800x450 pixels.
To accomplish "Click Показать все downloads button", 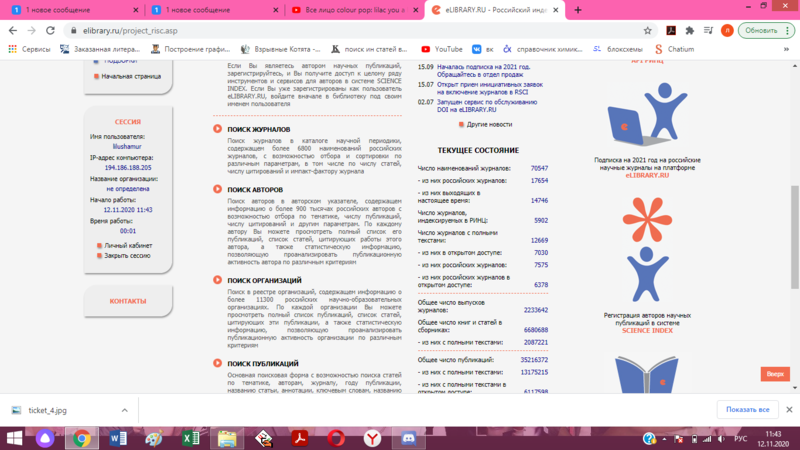I will (x=747, y=410).
